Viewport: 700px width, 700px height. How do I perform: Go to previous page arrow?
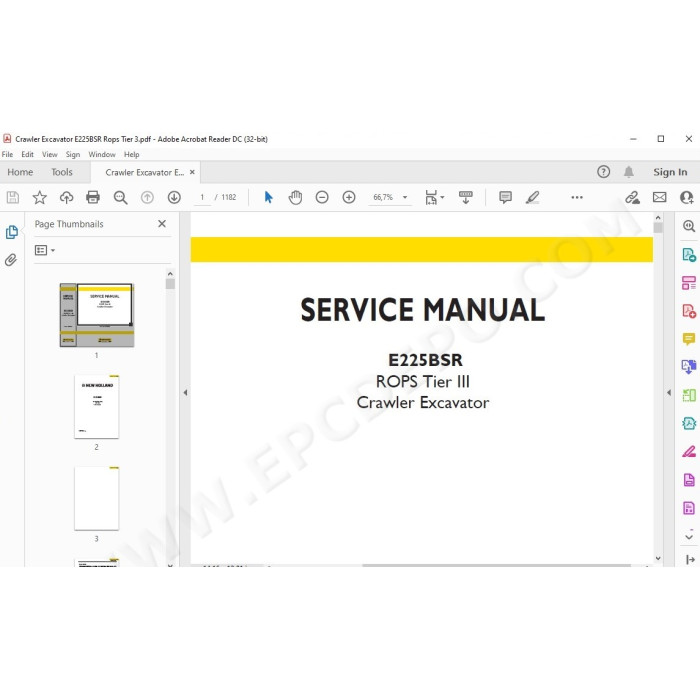coord(147,197)
